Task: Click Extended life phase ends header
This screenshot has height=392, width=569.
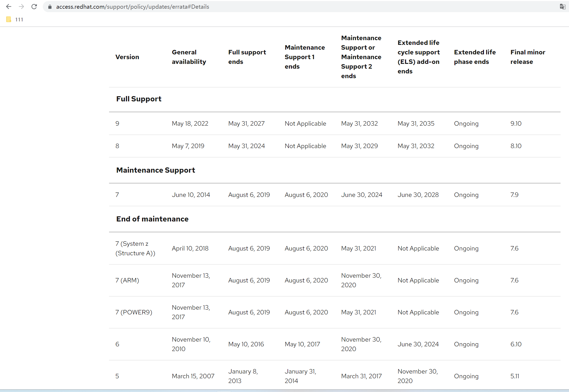Action: tap(475, 57)
